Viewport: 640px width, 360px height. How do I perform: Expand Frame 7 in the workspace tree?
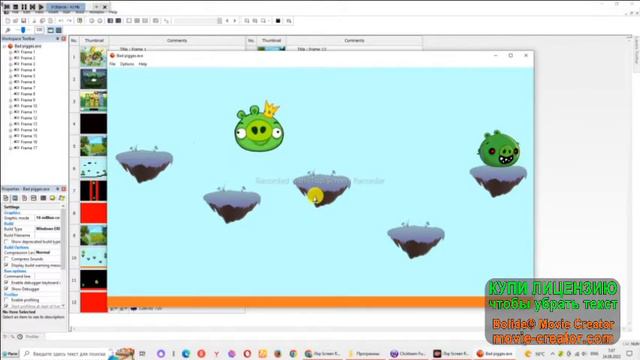[11, 88]
